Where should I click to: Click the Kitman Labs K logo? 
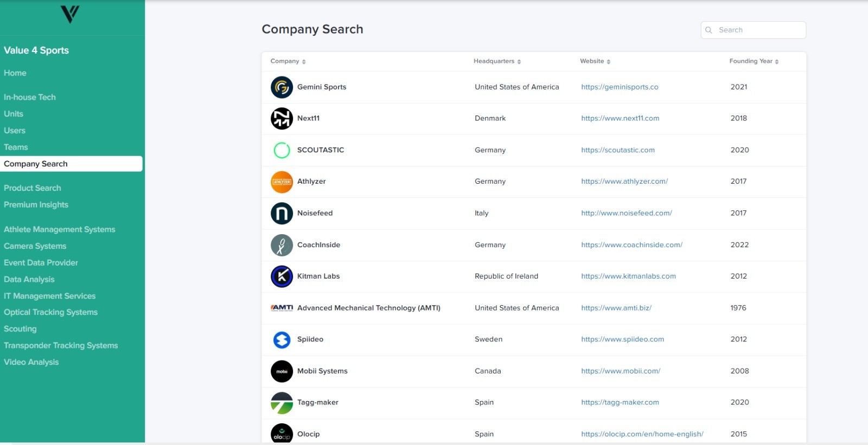click(282, 276)
